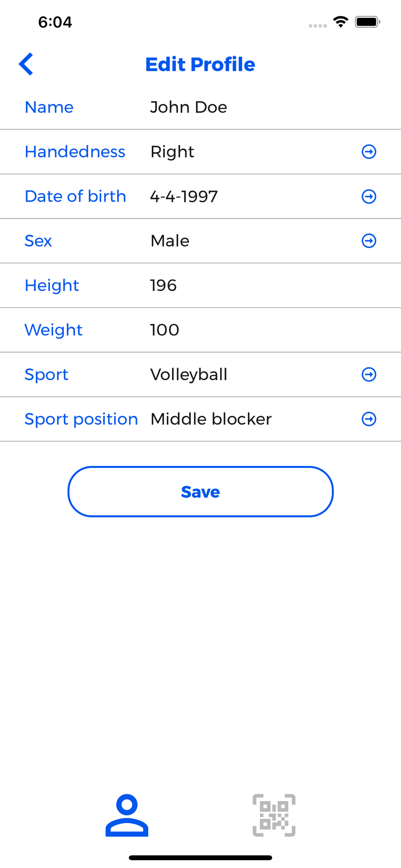Edit the Weight value 100
Viewport: 401px width, 868px height.
(164, 330)
